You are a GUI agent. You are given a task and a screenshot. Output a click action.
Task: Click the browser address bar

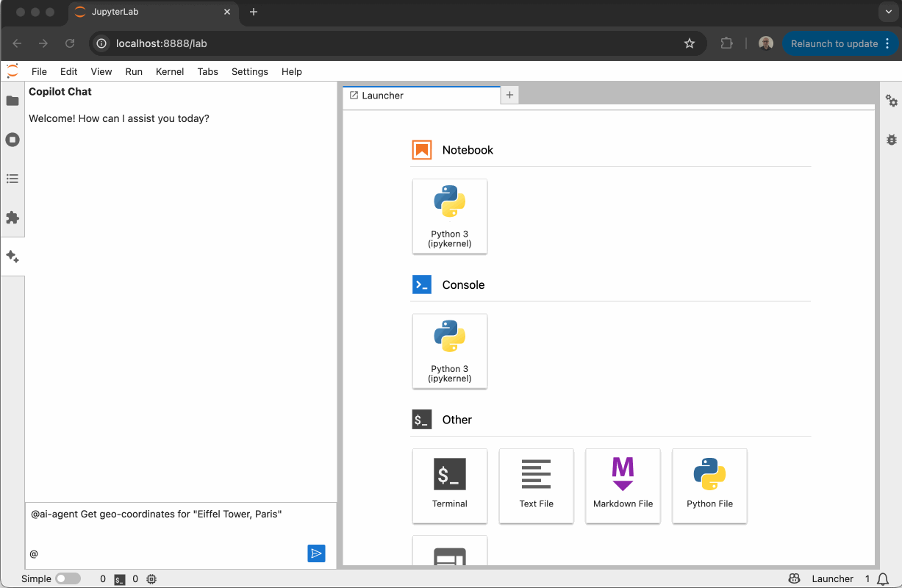[x=397, y=43]
